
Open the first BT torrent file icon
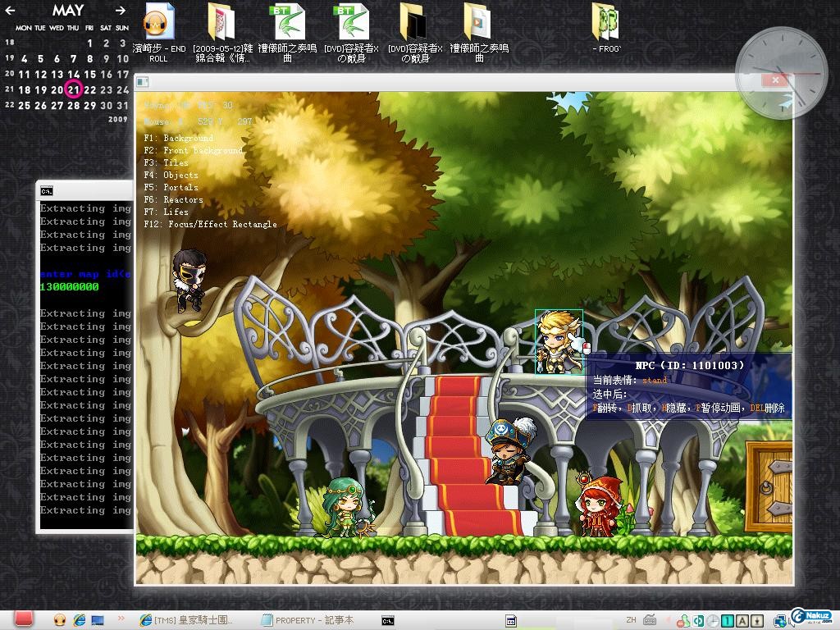click(x=287, y=23)
